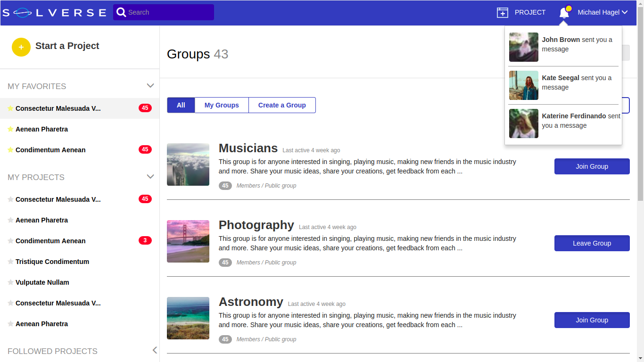The width and height of the screenshot is (644, 362).
Task: Unfavorite Aenean Pharetra via yellow star
Action: click(10, 129)
